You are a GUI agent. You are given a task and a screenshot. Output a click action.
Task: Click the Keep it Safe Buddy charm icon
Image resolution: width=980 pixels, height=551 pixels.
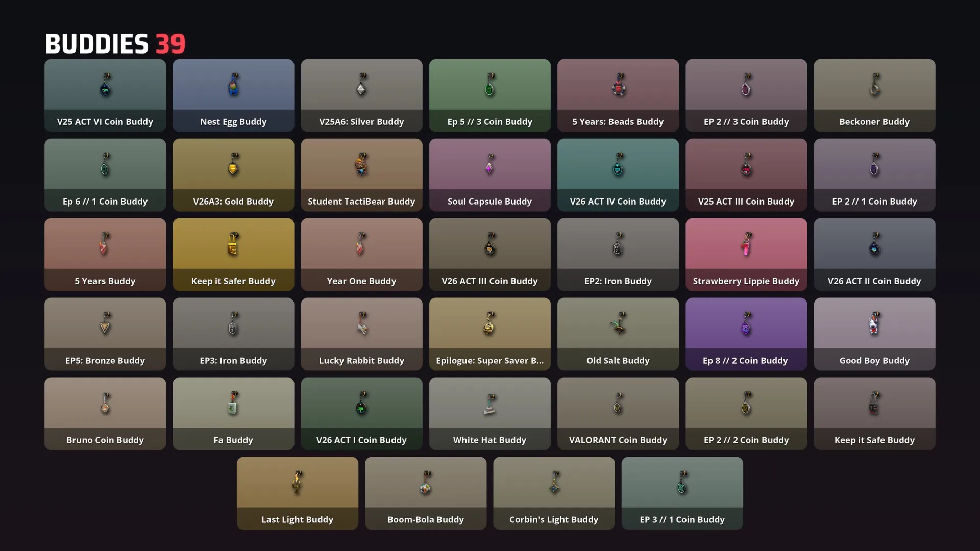[874, 403]
